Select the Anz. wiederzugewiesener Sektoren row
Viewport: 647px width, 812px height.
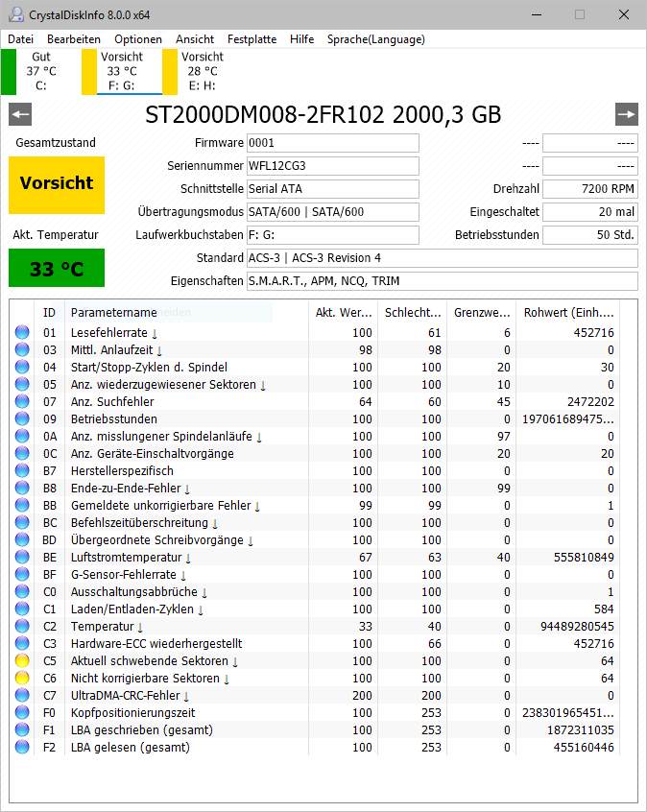tap(315, 384)
